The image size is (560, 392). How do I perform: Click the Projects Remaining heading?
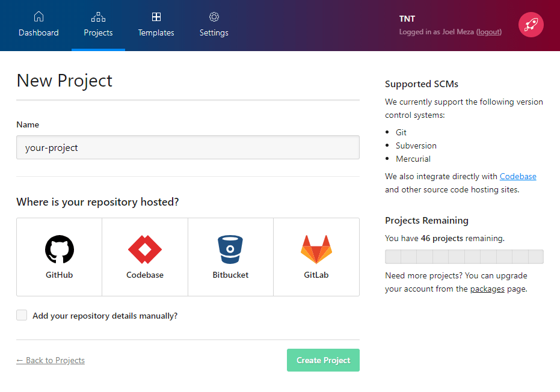(427, 221)
